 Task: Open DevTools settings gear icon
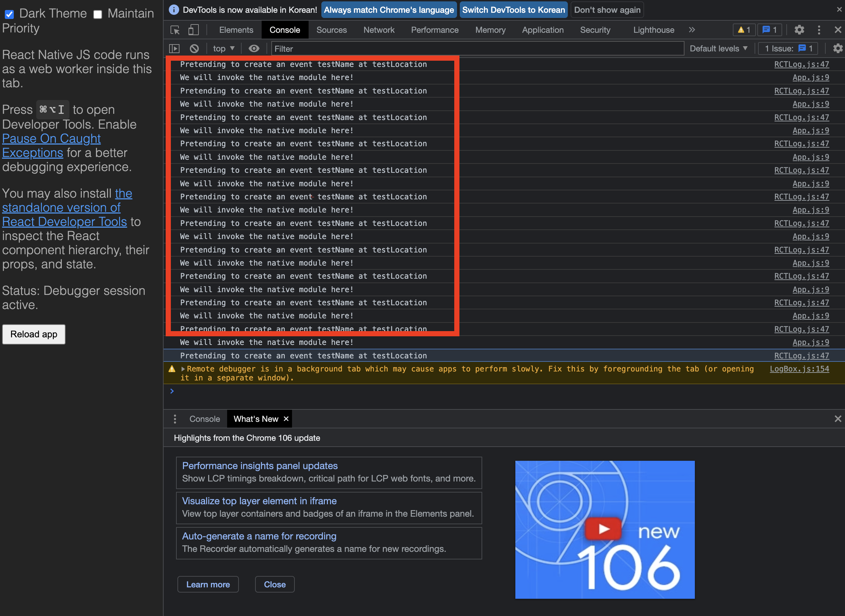(799, 30)
